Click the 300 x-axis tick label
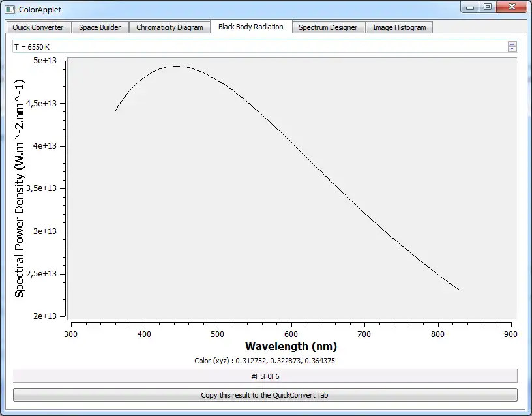This screenshot has width=532, height=416. click(x=70, y=334)
